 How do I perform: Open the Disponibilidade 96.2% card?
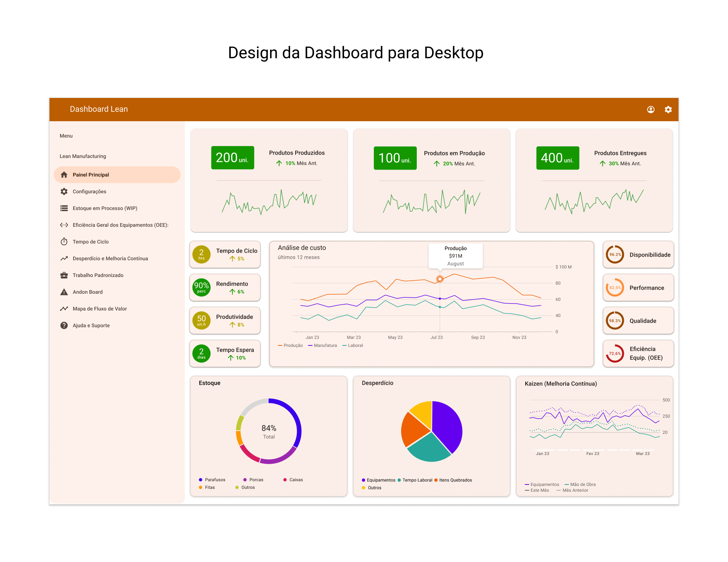[x=638, y=255]
